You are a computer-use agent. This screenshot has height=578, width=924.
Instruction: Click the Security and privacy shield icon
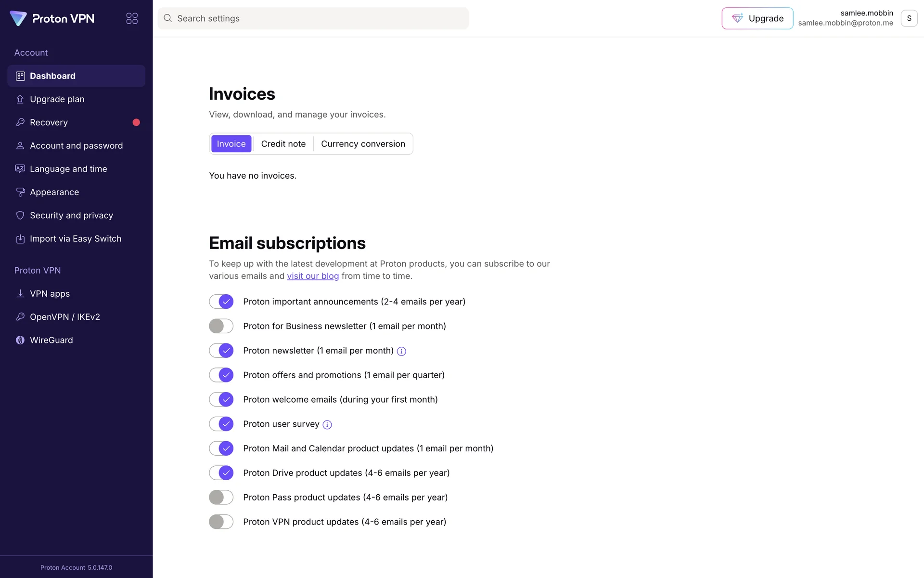[20, 215]
